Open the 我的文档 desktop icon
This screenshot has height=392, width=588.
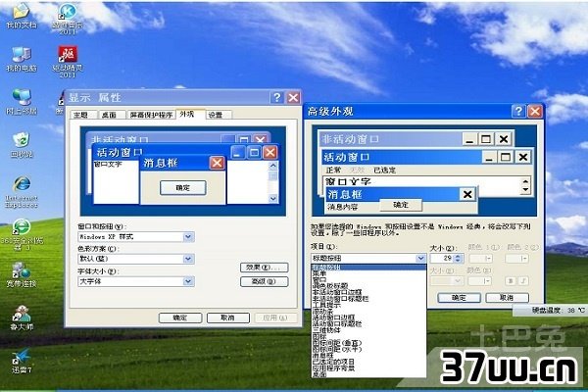tap(22, 16)
